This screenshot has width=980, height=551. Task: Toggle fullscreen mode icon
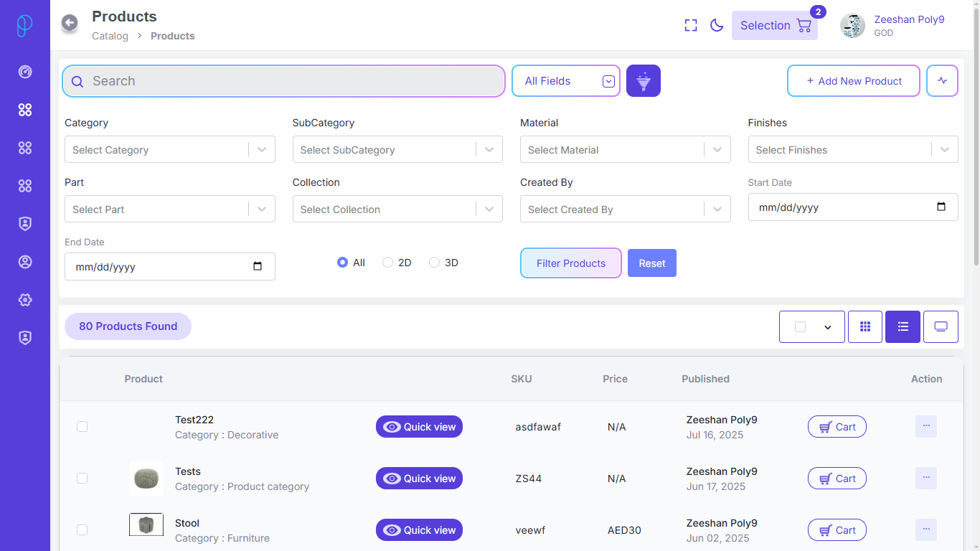click(x=691, y=26)
